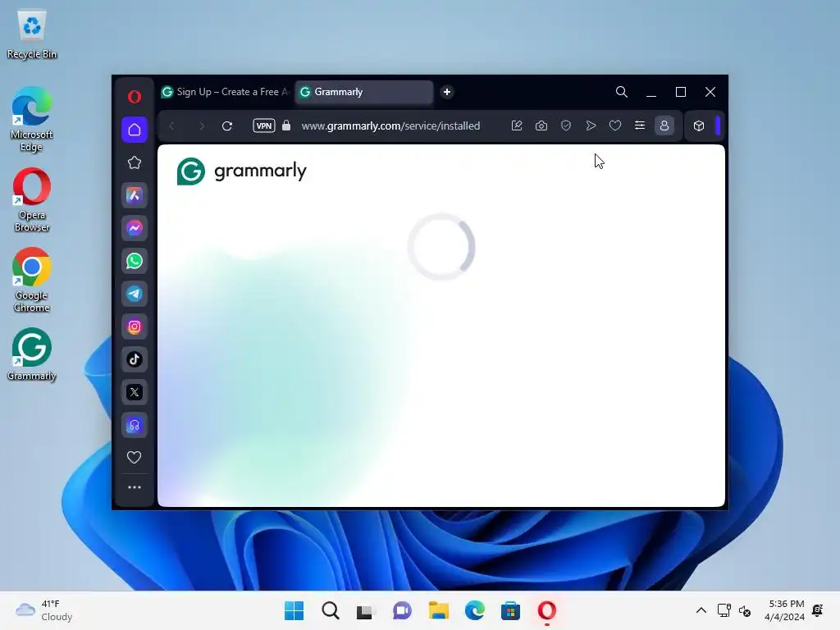Select the Grammarly tab
Screen dimensions: 840x630
pos(363,92)
